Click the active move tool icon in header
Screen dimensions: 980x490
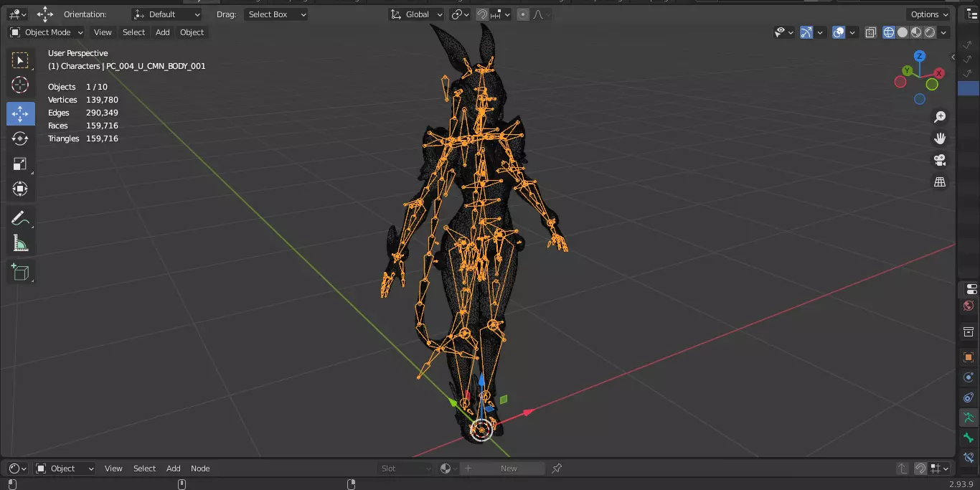[x=45, y=14]
